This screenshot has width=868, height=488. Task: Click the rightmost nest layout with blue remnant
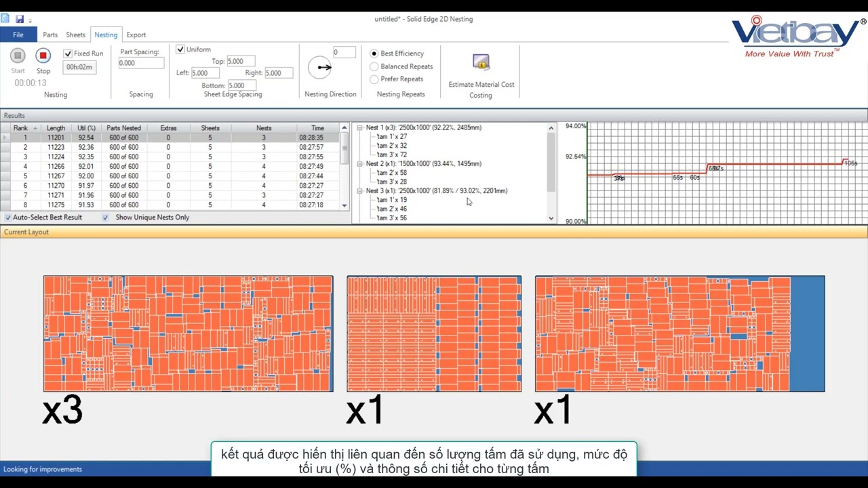(x=679, y=333)
